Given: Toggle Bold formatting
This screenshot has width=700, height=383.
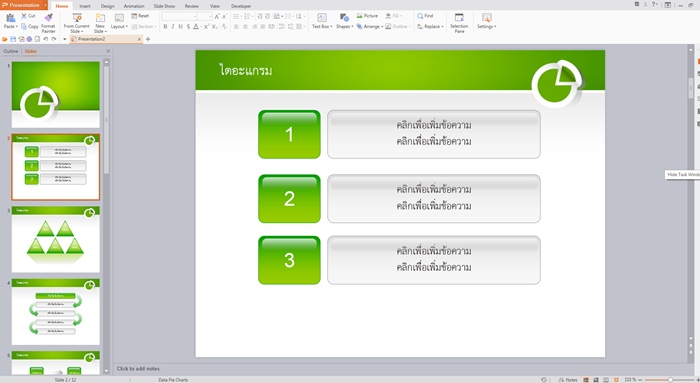Looking at the screenshot, I should click(165, 27).
